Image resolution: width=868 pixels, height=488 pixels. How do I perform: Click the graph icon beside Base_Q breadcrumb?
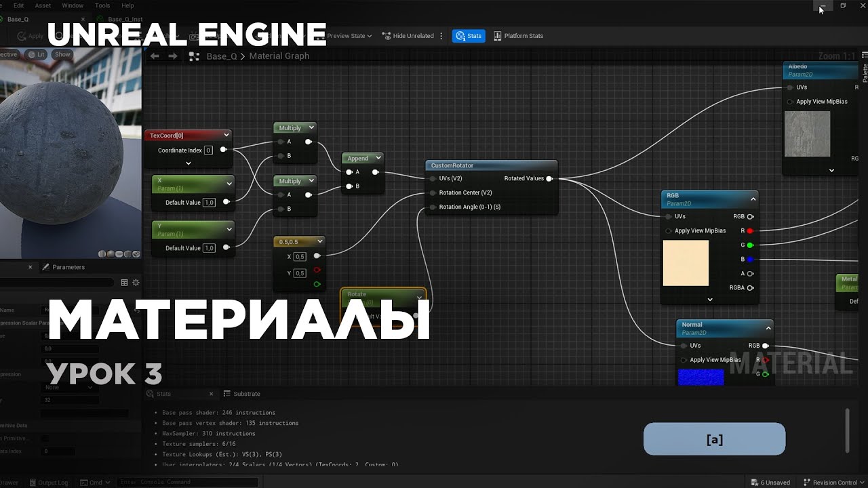click(195, 56)
